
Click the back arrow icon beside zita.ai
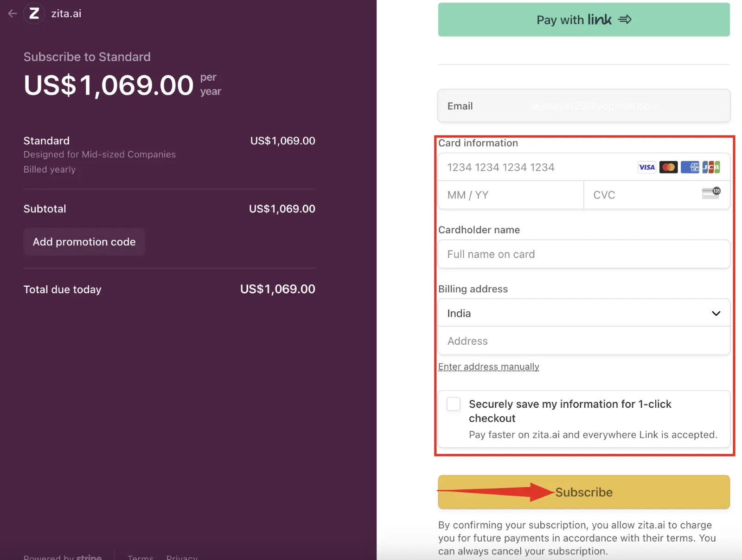(13, 13)
